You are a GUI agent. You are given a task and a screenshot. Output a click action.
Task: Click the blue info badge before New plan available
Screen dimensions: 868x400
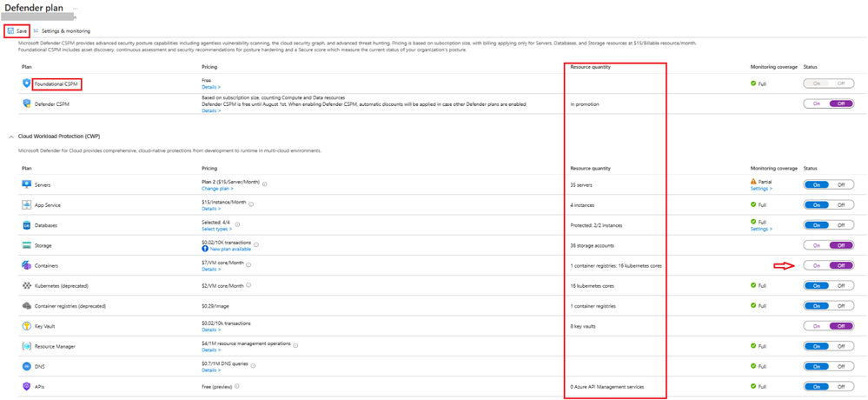pos(205,250)
